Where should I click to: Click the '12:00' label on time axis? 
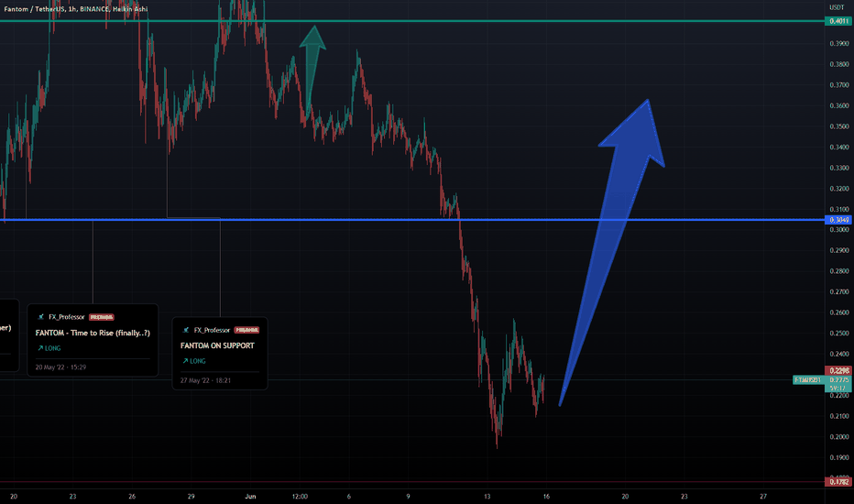(301, 497)
